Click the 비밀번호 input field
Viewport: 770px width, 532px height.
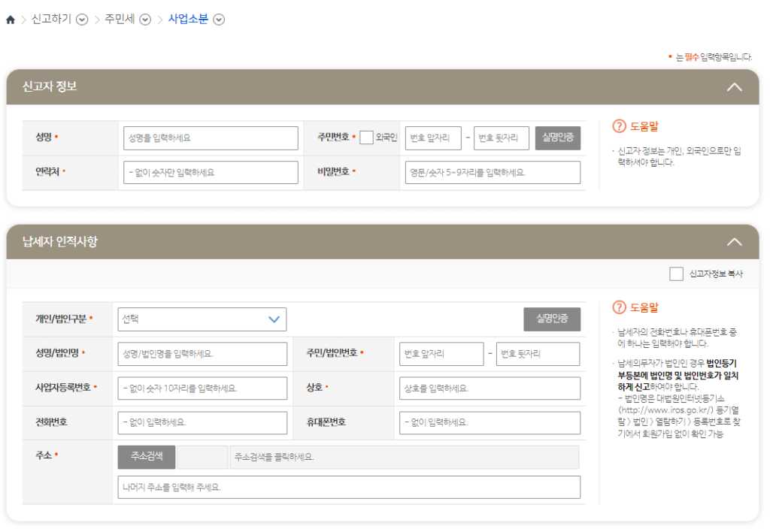493,172
